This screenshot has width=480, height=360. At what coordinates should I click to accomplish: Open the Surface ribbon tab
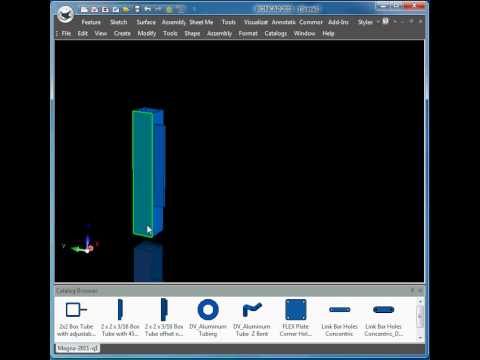click(x=146, y=22)
